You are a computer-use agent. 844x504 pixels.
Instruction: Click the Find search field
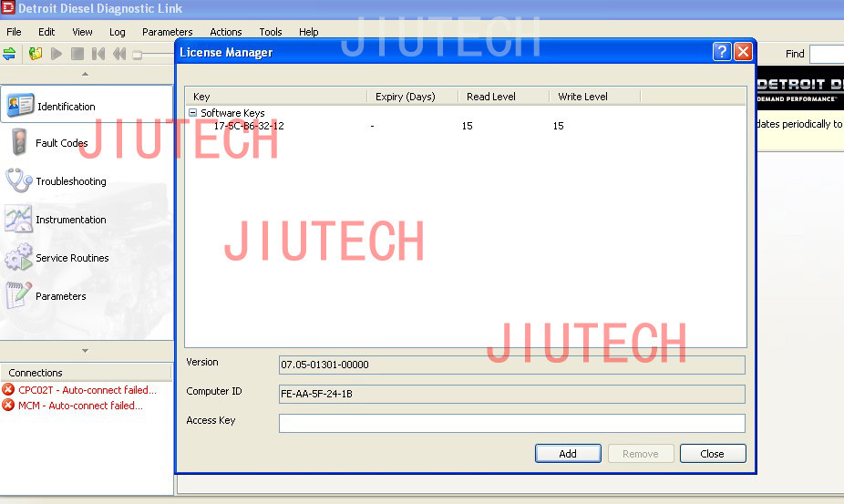pyautogui.click(x=827, y=54)
